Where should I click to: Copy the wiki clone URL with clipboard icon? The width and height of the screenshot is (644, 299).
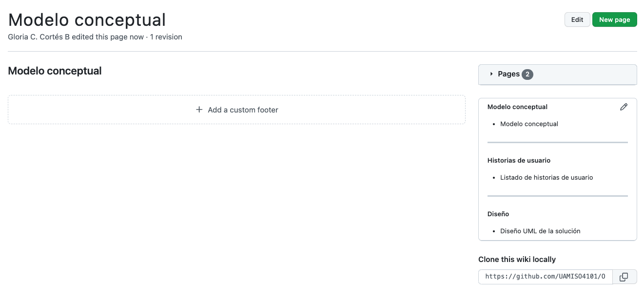[x=624, y=277]
